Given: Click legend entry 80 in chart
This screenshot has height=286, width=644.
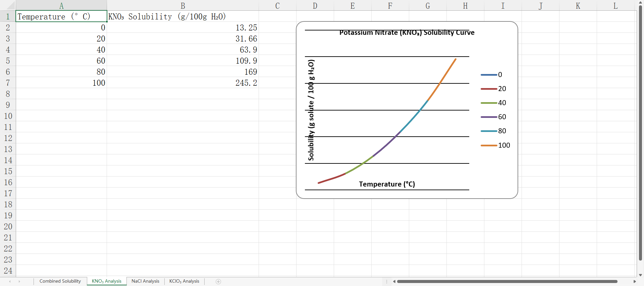Looking at the screenshot, I should 493,131.
